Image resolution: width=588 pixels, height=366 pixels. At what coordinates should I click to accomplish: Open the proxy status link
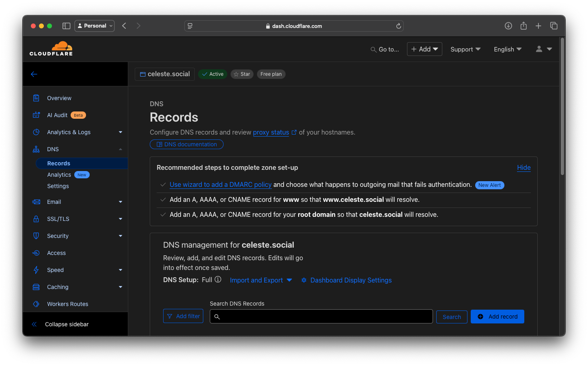[271, 133]
